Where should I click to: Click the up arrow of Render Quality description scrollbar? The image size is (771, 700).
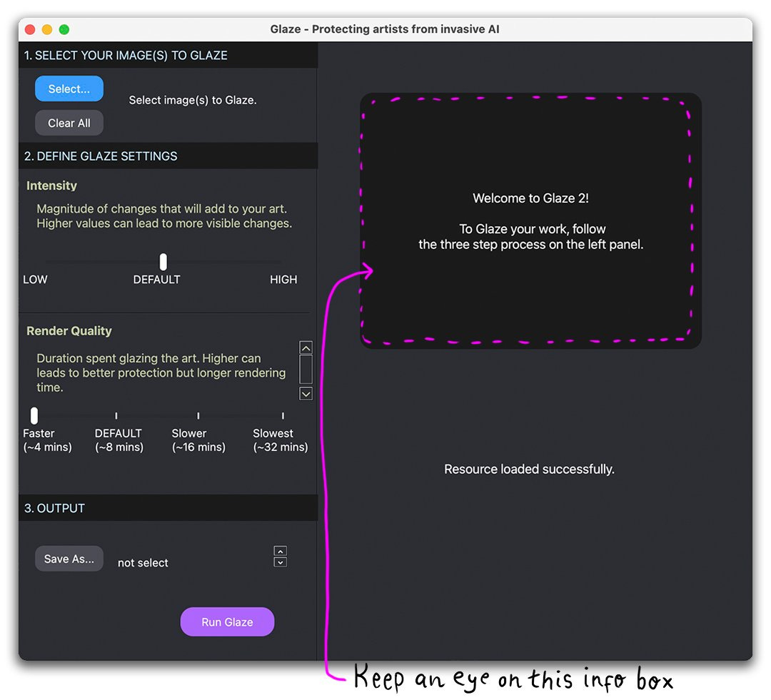pos(306,348)
